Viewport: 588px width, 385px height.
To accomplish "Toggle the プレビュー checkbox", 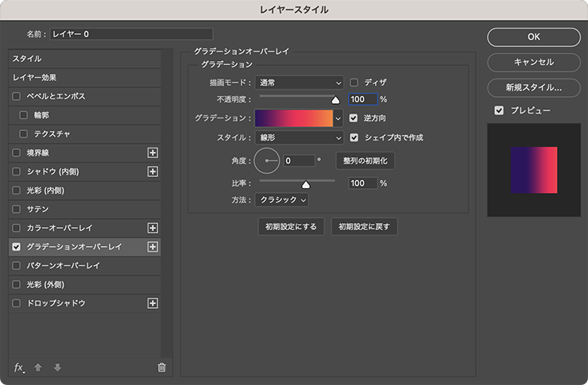I will click(499, 110).
